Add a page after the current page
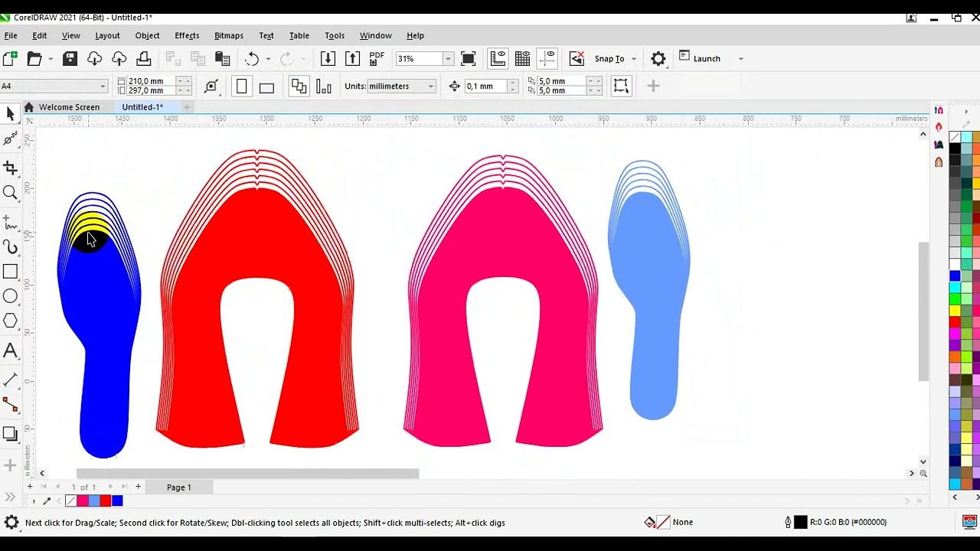 (138, 487)
